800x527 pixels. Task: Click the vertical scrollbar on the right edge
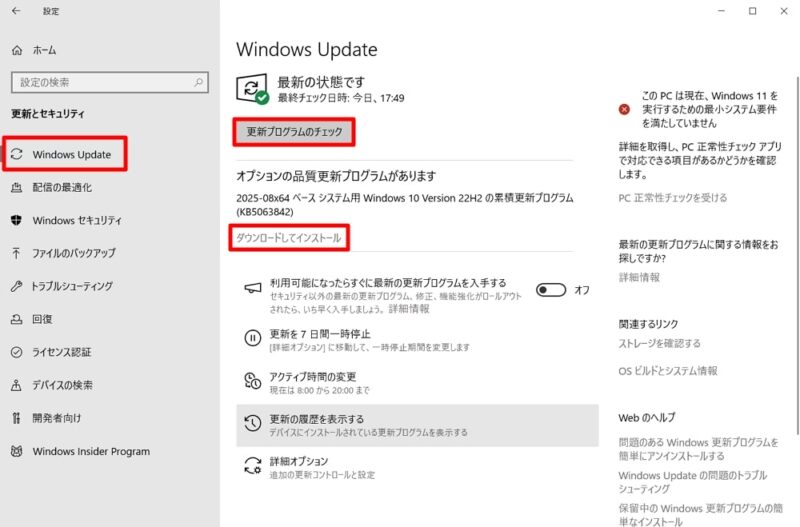click(797, 255)
